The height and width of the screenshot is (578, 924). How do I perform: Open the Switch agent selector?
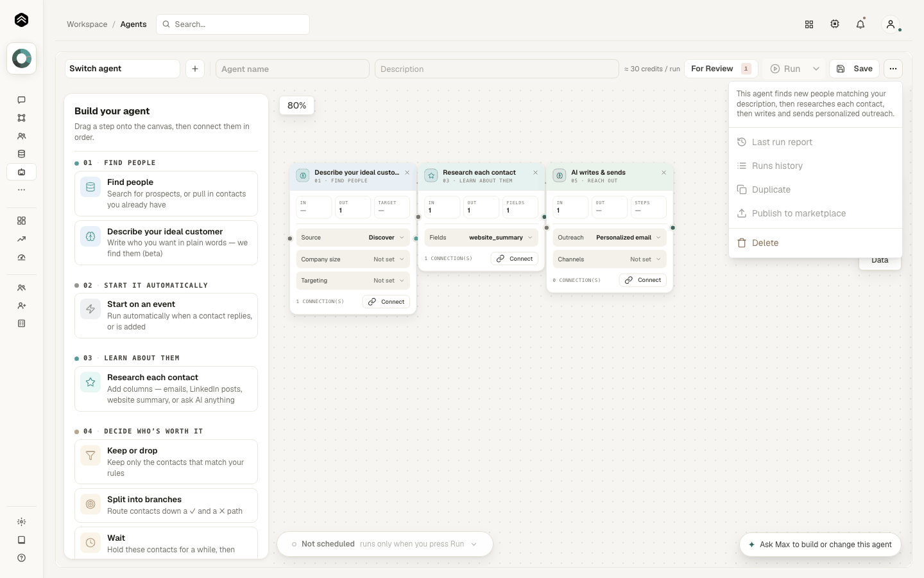click(123, 69)
